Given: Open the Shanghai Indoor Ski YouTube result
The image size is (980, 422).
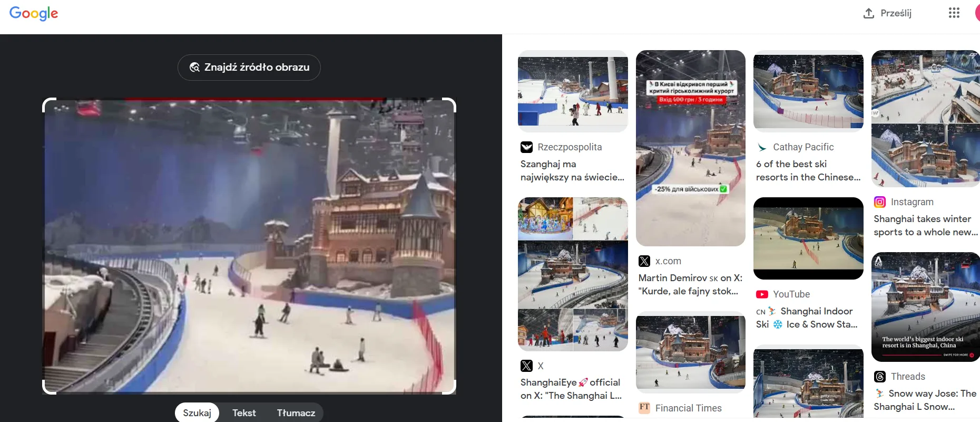Looking at the screenshot, I should pyautogui.click(x=807, y=318).
